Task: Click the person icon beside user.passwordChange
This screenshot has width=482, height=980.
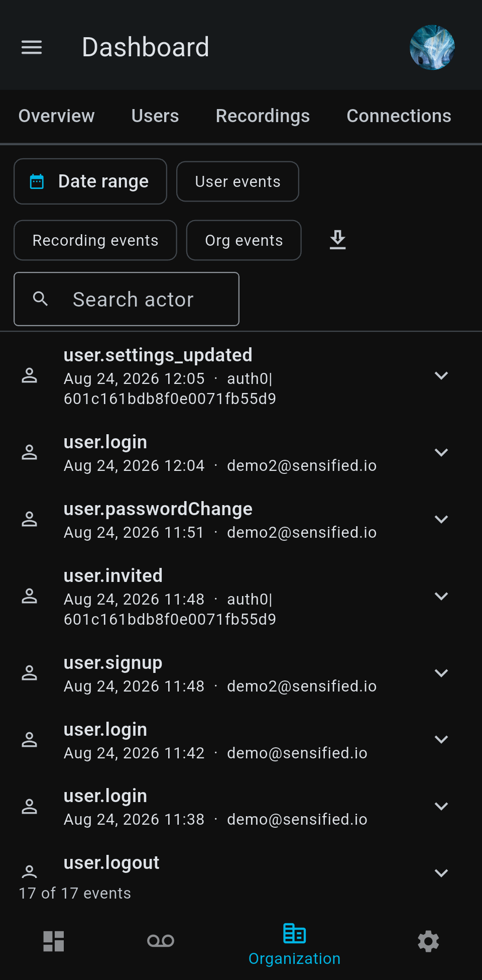Action: point(30,519)
